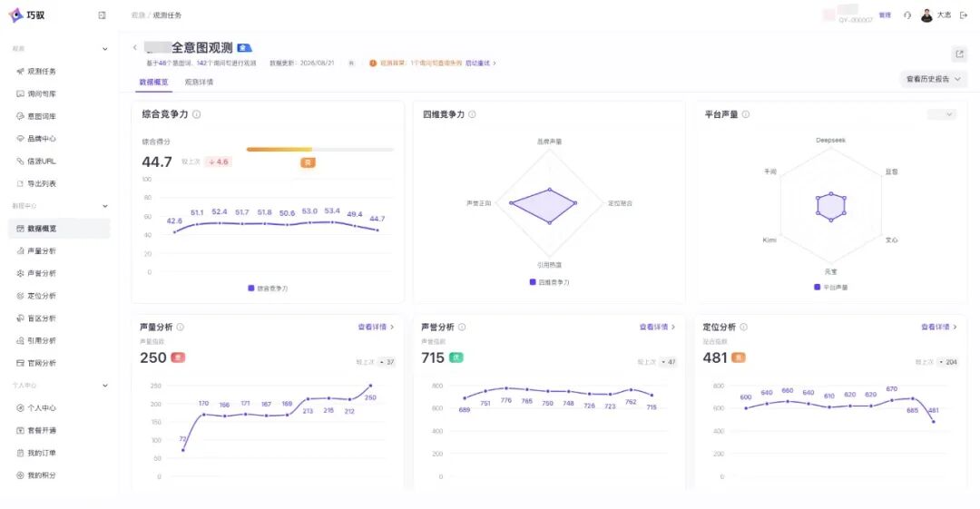
Task: Click the 引用分析 sidebar icon
Action: (20, 341)
